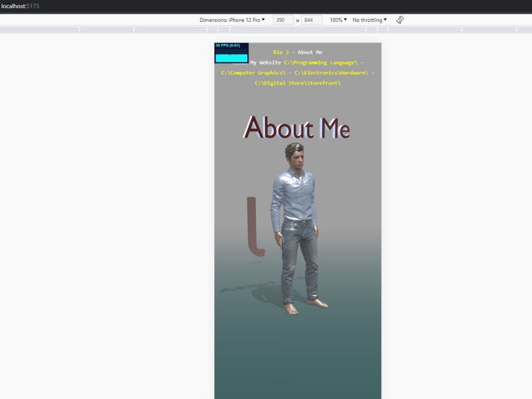Click the FPS stats panel
The image size is (532, 399).
[231, 53]
